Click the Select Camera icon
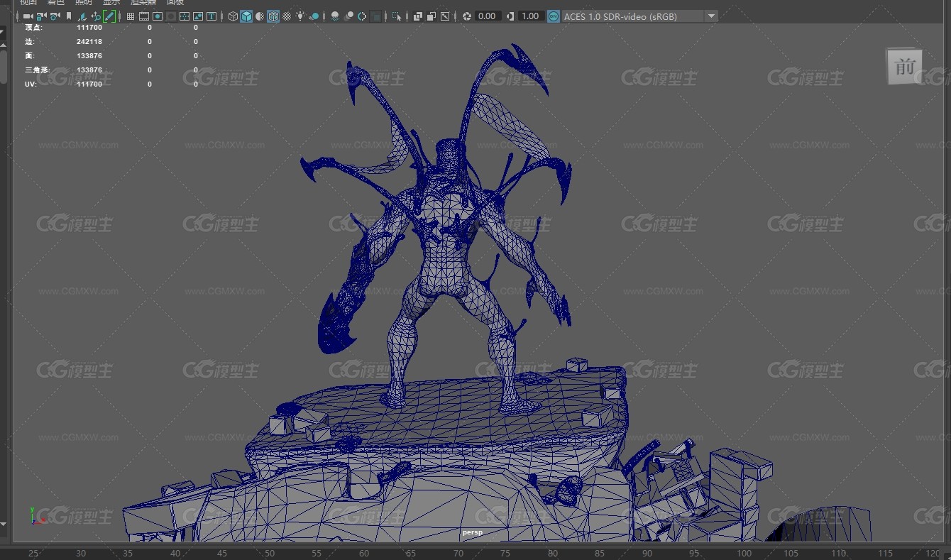Image resolution: width=951 pixels, height=560 pixels. pyautogui.click(x=28, y=16)
